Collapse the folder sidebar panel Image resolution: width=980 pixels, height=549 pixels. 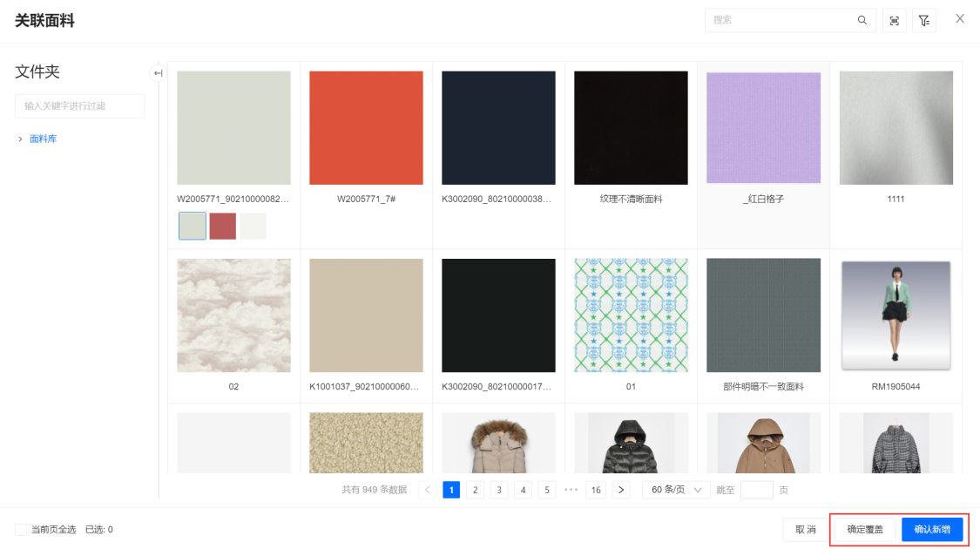[x=158, y=73]
